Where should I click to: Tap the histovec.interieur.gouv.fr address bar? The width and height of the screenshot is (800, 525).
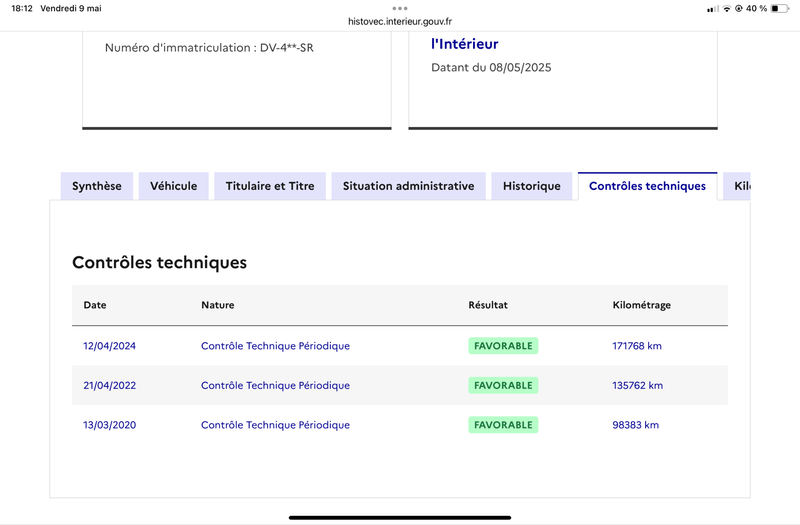(x=400, y=21)
